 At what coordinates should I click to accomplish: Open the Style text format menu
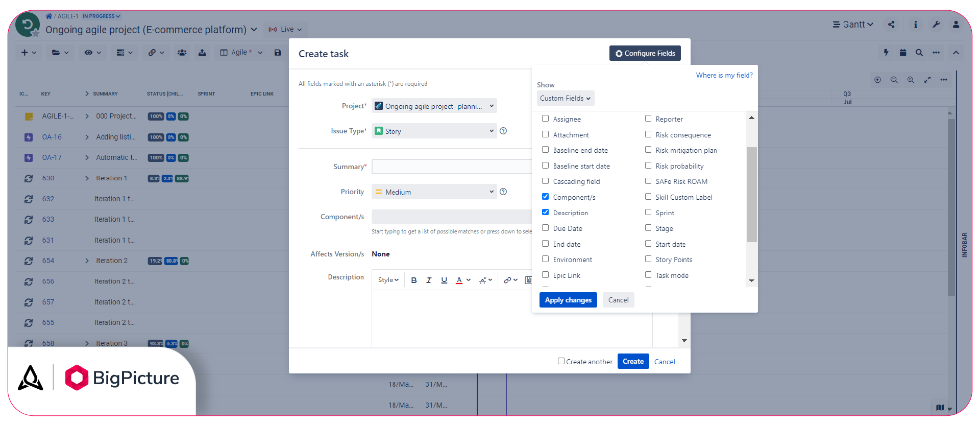(388, 280)
